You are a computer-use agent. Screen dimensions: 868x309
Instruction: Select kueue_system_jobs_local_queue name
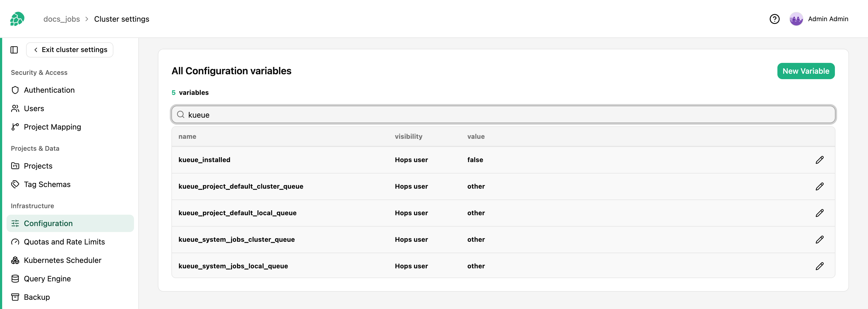pos(233,266)
